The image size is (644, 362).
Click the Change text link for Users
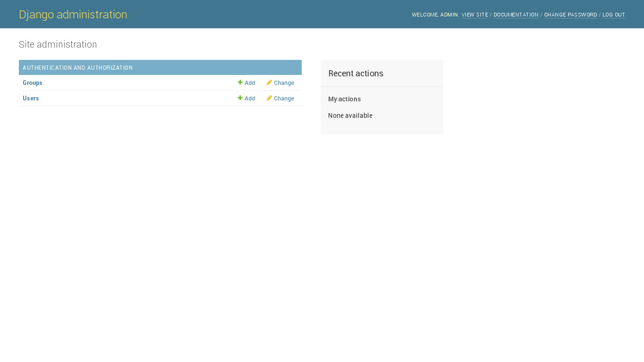tap(284, 99)
